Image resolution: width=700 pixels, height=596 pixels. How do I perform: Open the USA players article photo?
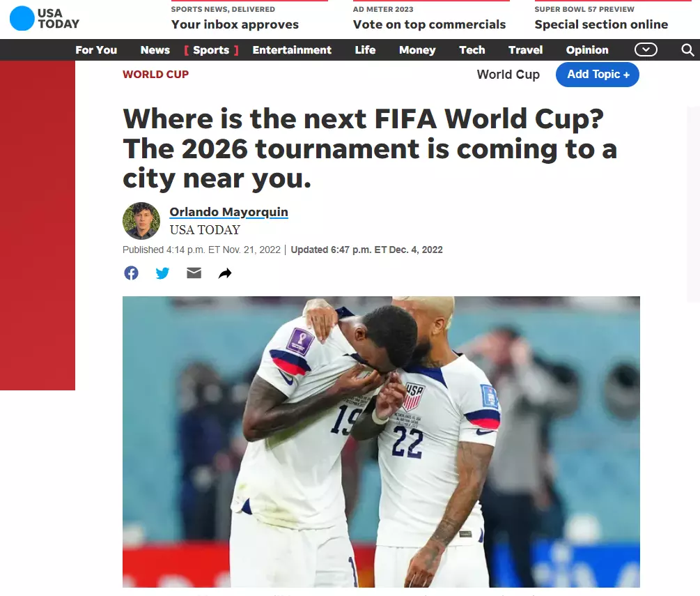coord(381,442)
